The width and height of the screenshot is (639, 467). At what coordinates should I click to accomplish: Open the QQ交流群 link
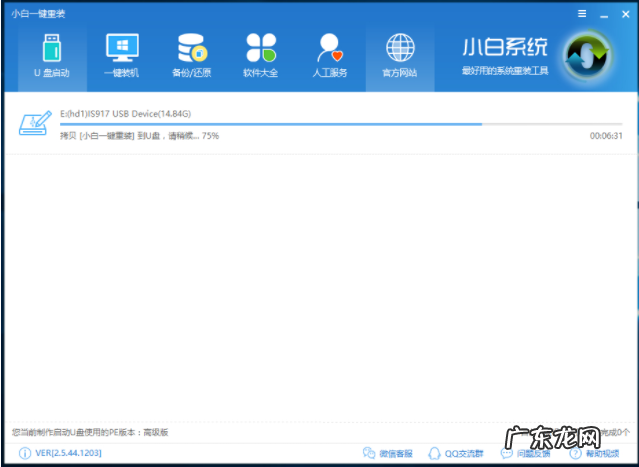[x=456, y=453]
